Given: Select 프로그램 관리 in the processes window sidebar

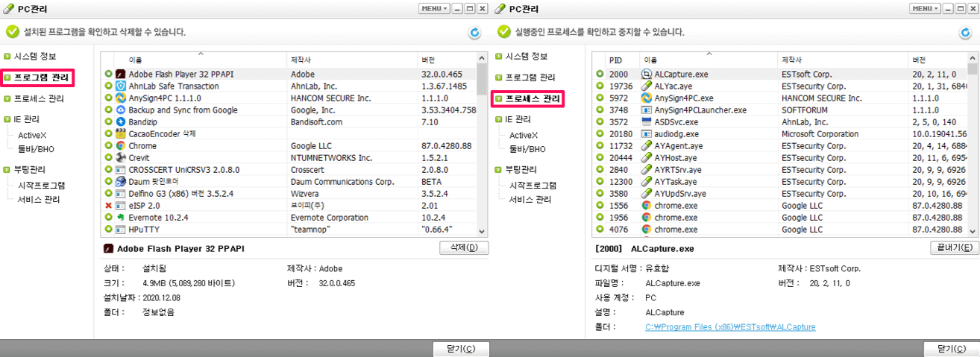Looking at the screenshot, I should point(530,77).
